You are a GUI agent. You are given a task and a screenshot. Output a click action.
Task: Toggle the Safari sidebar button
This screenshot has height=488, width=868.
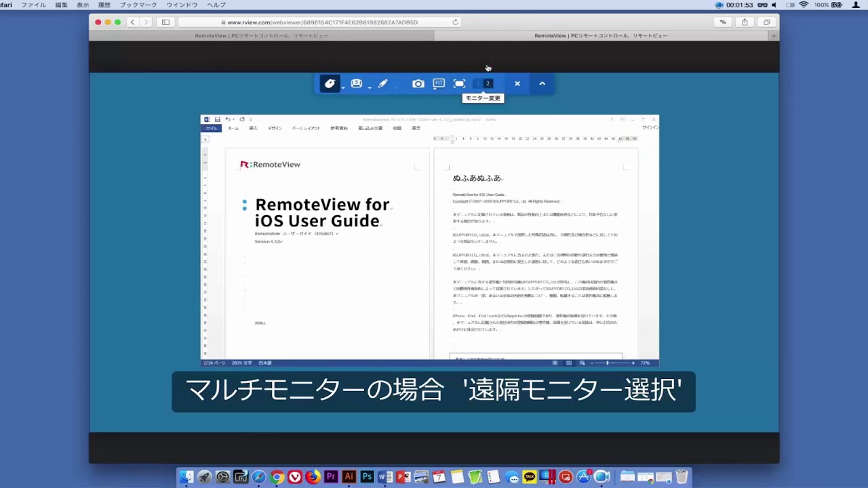(x=165, y=22)
